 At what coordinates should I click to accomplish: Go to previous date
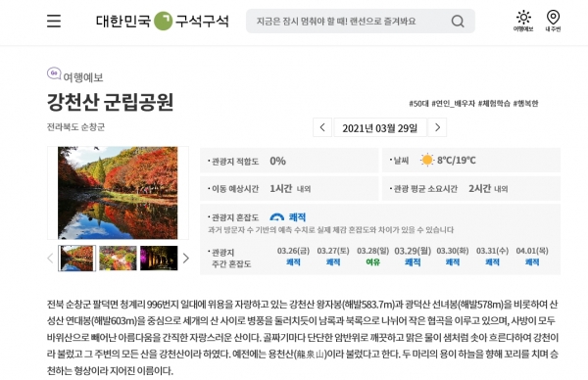[x=322, y=127]
